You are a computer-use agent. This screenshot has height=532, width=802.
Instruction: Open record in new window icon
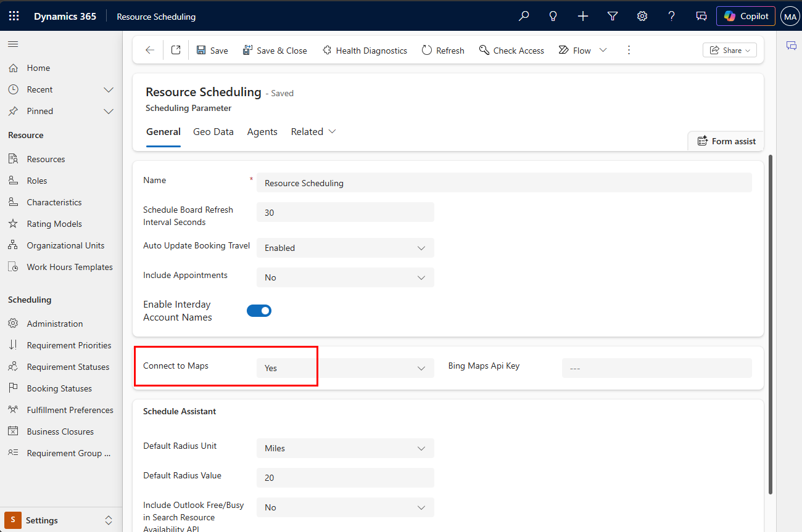(x=176, y=51)
